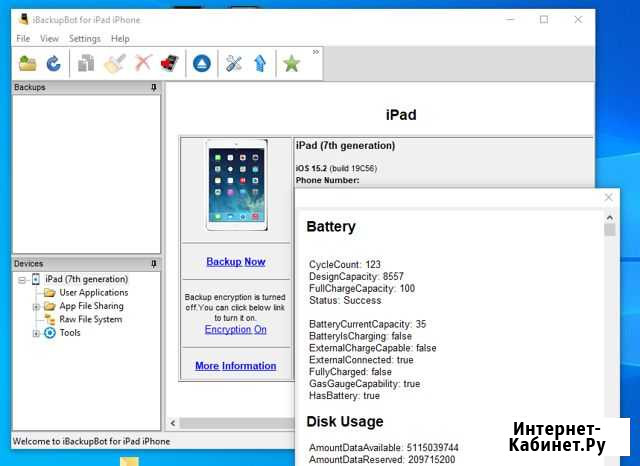Image resolution: width=640 pixels, height=466 pixels.
Task: Open the Help menu
Action: tap(120, 39)
